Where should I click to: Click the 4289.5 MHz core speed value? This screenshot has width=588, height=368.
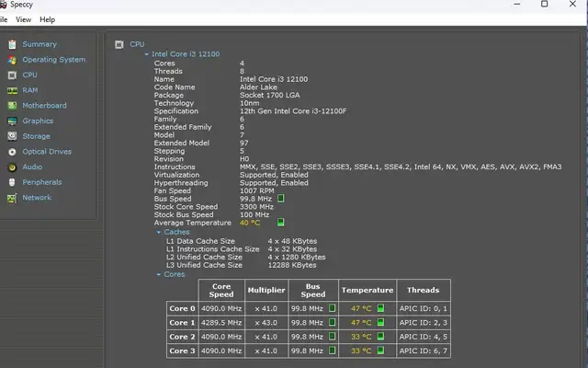tap(221, 323)
